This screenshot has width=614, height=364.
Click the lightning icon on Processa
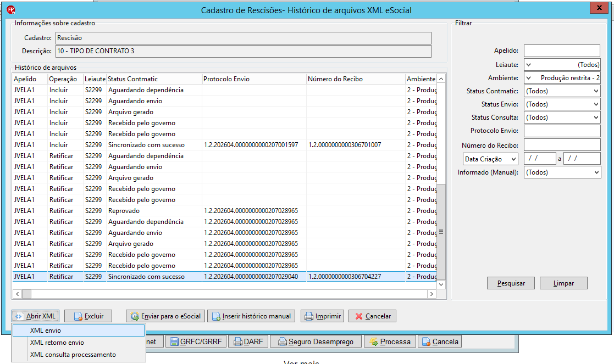(374, 341)
